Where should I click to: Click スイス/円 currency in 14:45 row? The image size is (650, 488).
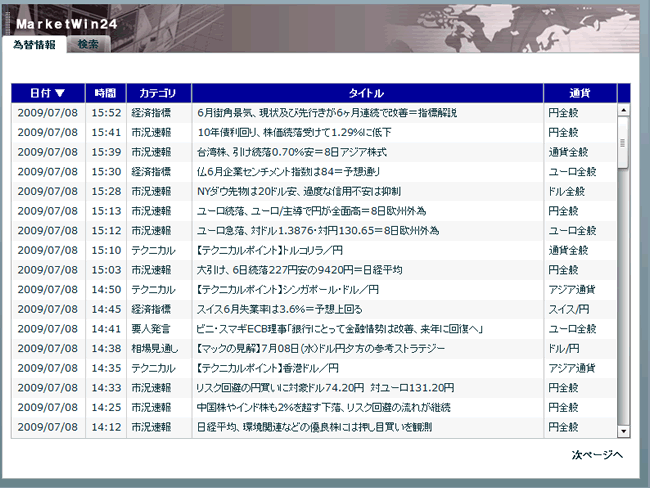pos(569,309)
